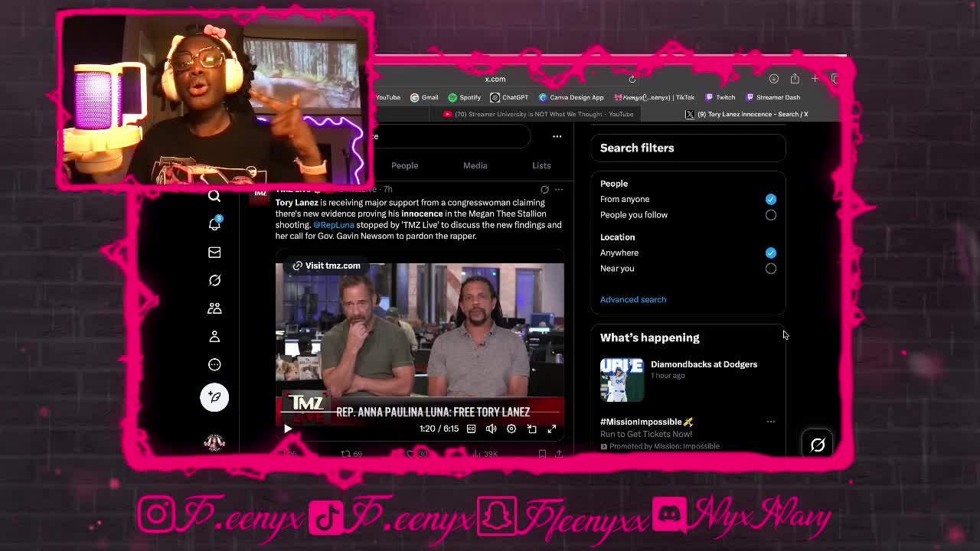980x551 pixels.
Task: Click the floating Grok button at bottom right
Action: pyautogui.click(x=818, y=445)
